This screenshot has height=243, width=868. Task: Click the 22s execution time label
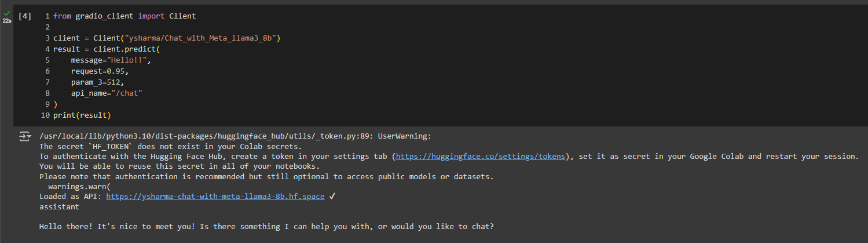(7, 20)
